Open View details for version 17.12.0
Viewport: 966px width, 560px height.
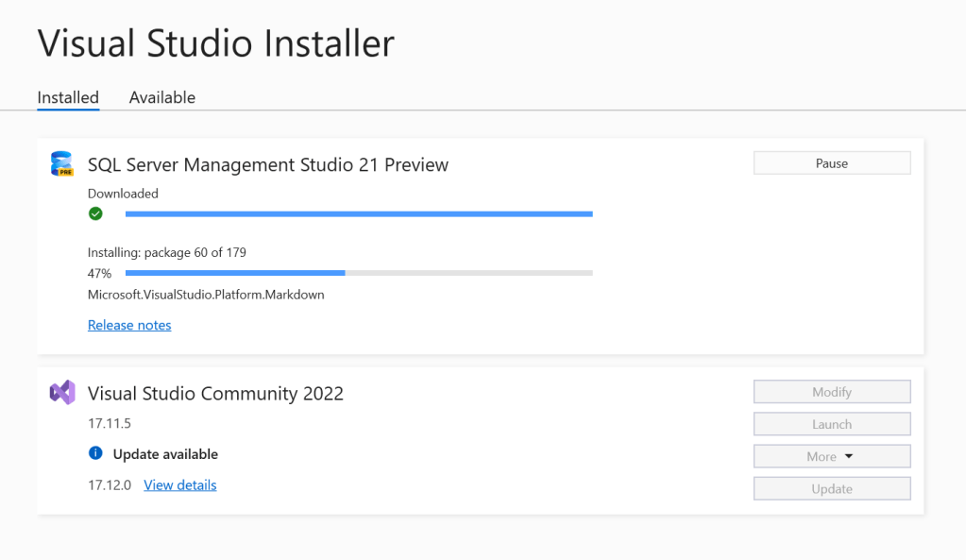[x=180, y=485]
